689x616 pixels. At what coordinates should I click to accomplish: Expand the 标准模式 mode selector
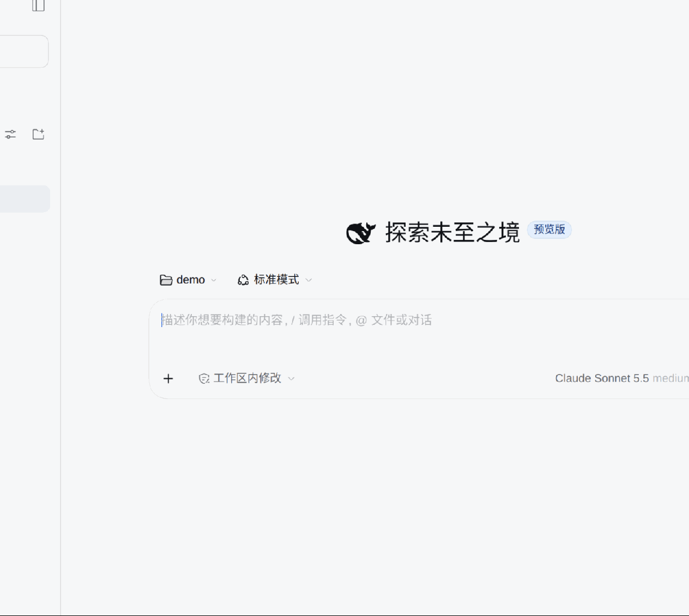tap(275, 280)
